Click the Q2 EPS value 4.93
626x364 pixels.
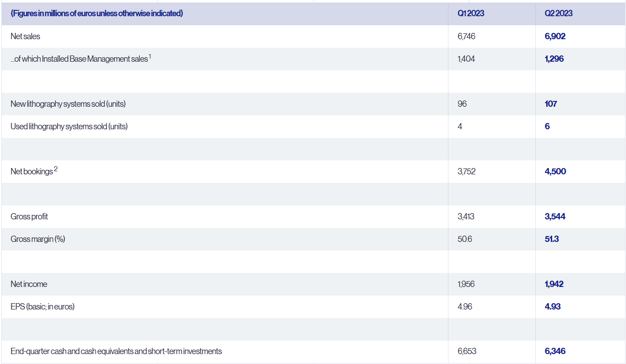[x=553, y=307]
